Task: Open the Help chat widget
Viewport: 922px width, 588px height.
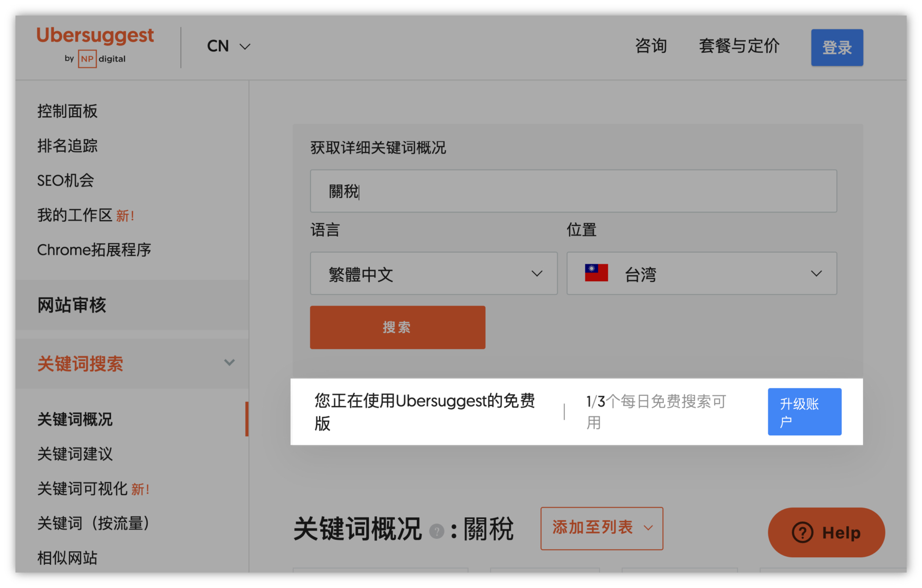Action: [826, 532]
